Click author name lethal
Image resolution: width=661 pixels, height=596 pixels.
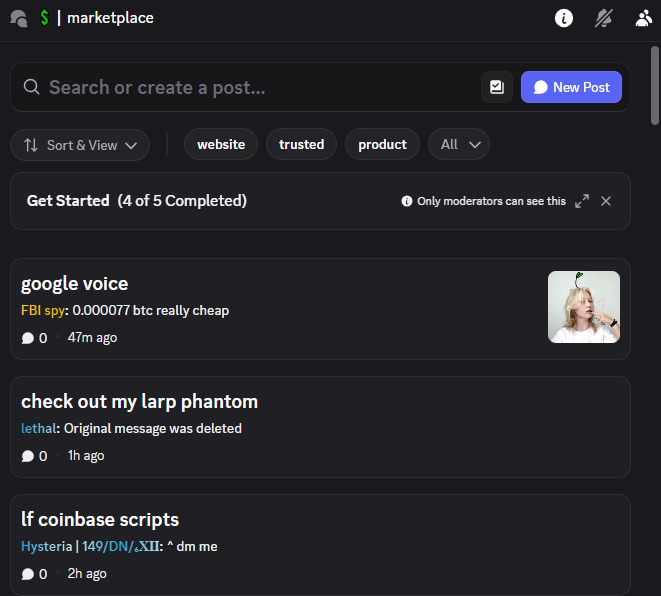[x=38, y=428]
